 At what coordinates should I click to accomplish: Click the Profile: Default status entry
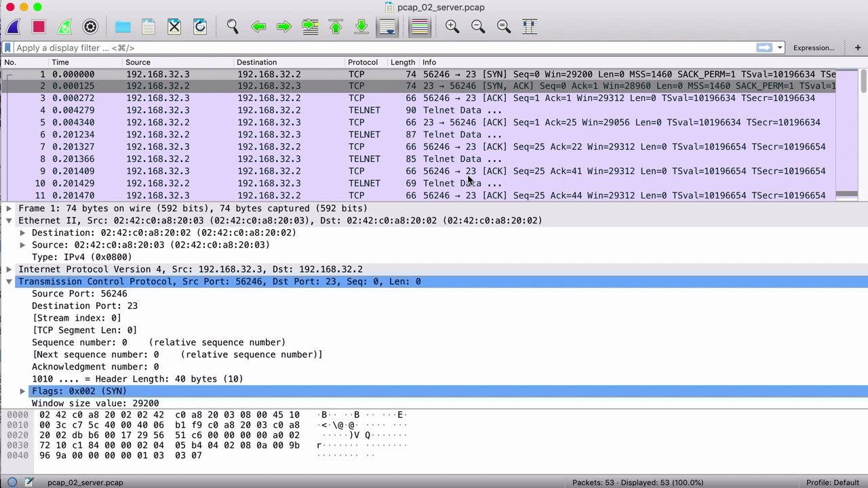(833, 483)
